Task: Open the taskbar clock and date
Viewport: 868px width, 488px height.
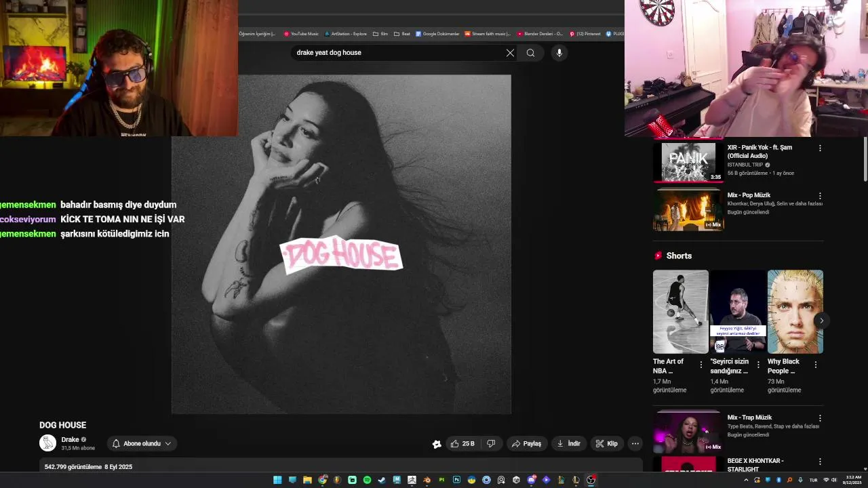Action: pyautogui.click(x=852, y=480)
